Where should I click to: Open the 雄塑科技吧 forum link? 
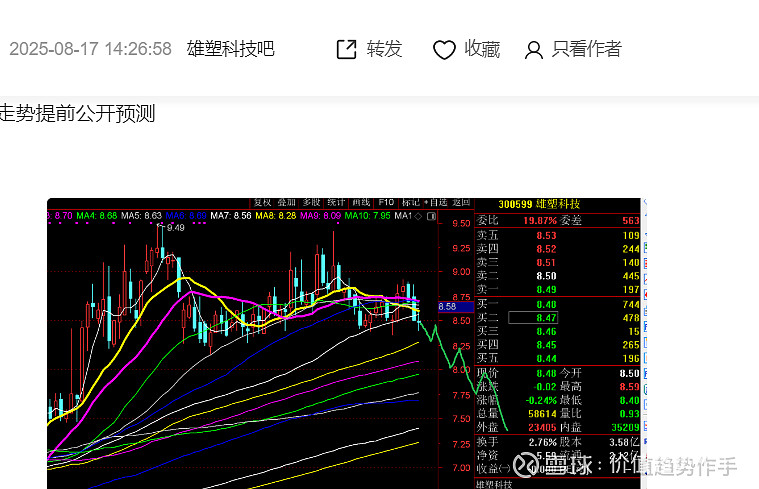(230, 49)
